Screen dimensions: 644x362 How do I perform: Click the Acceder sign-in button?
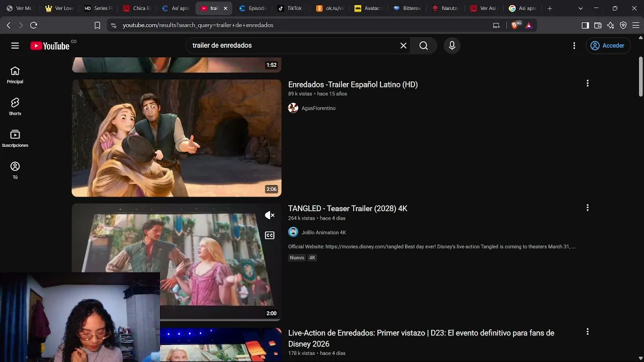(607, 46)
